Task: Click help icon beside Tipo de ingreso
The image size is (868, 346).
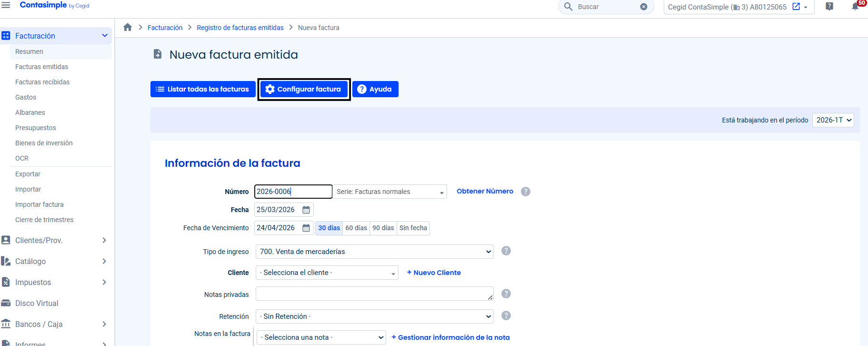Action: pos(506,251)
